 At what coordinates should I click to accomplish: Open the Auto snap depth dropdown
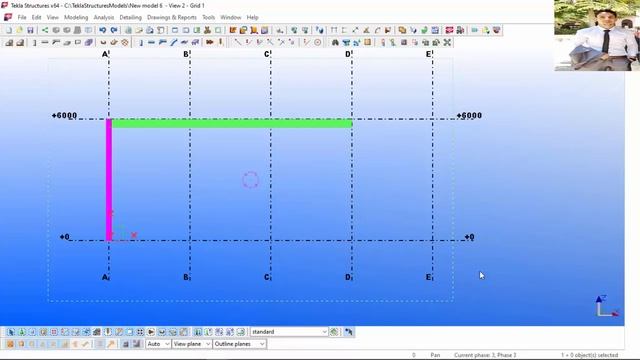158,344
